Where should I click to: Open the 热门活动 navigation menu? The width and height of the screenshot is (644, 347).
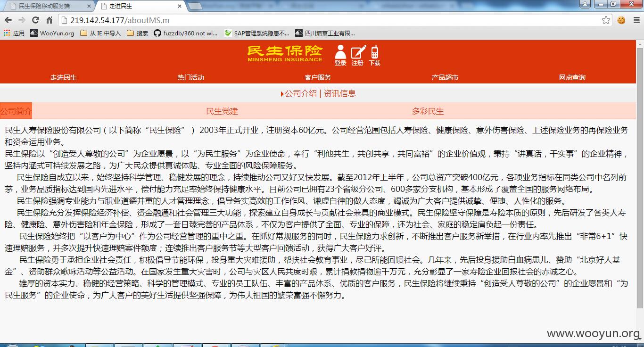coord(191,77)
